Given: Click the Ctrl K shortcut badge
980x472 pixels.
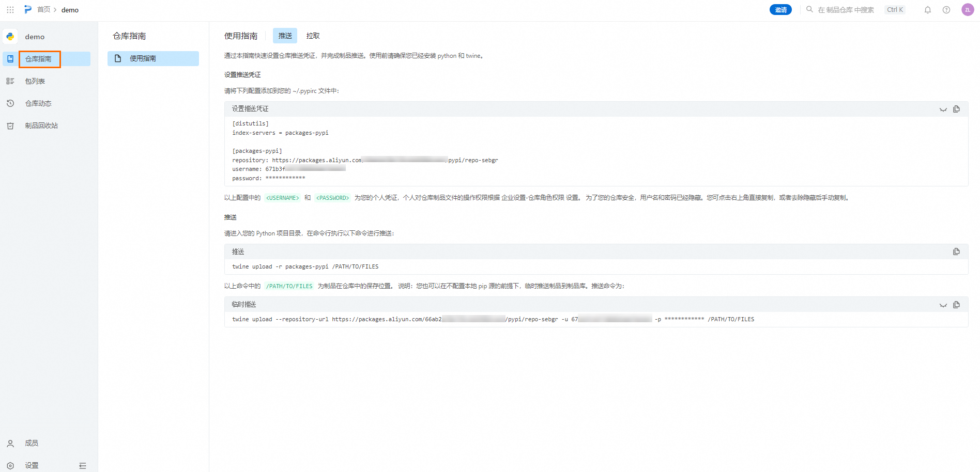Looking at the screenshot, I should pyautogui.click(x=895, y=10).
